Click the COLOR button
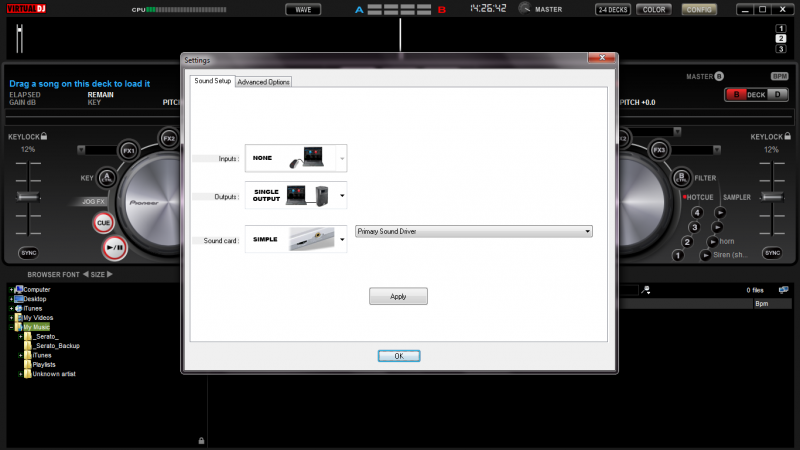Viewport: 800px width, 450px height. (x=654, y=10)
